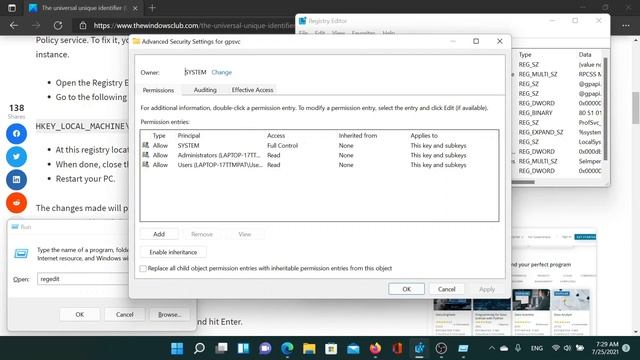
Task: Click the web page vertical scrollbar
Action: (636, 108)
